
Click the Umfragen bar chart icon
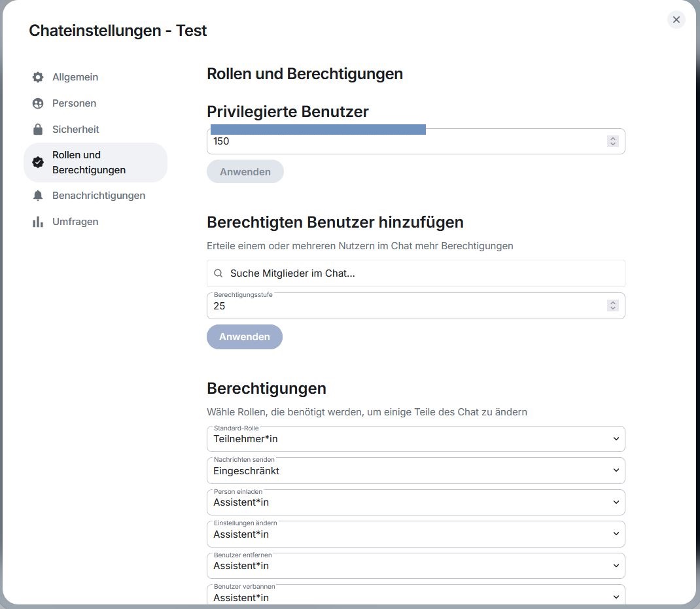click(x=38, y=222)
